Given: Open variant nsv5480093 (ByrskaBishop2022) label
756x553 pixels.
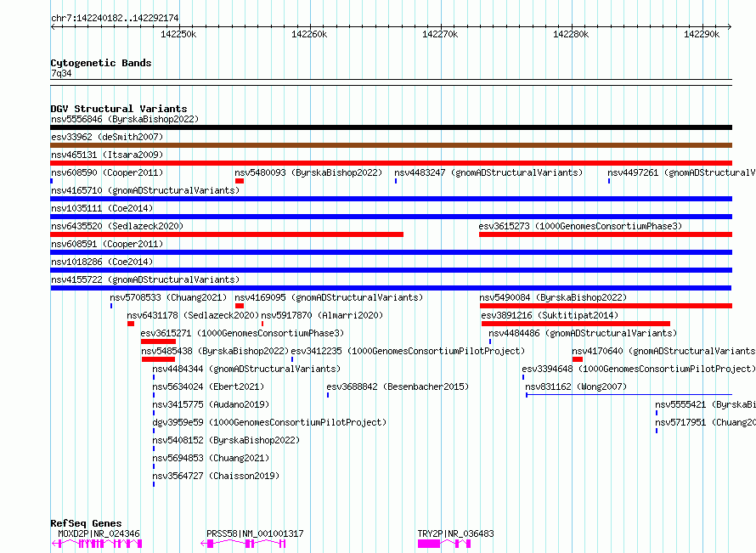Looking at the screenshot, I should (308, 172).
